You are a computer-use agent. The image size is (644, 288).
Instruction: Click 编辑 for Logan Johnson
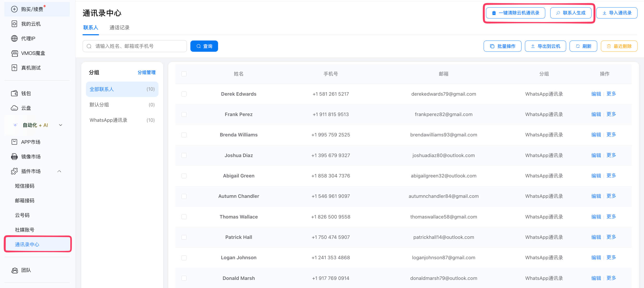point(596,258)
